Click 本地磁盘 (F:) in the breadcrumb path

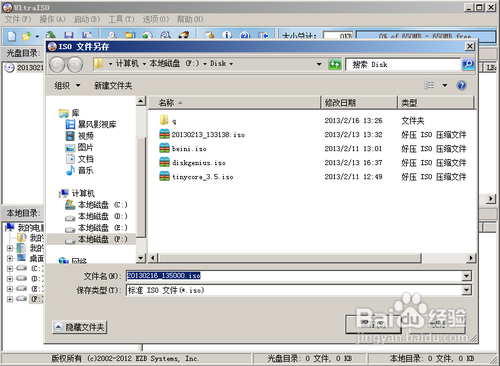(174, 63)
